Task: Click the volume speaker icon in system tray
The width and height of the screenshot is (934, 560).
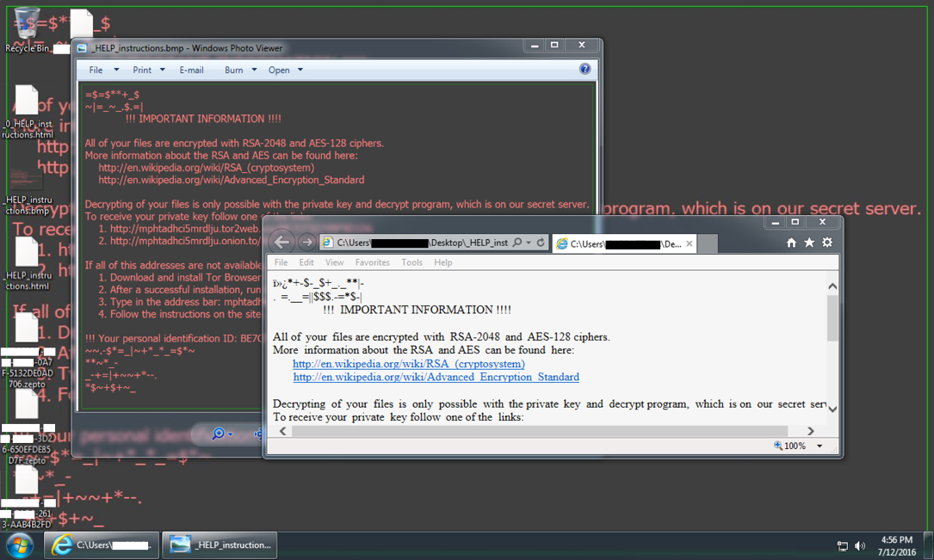Action: click(x=860, y=546)
